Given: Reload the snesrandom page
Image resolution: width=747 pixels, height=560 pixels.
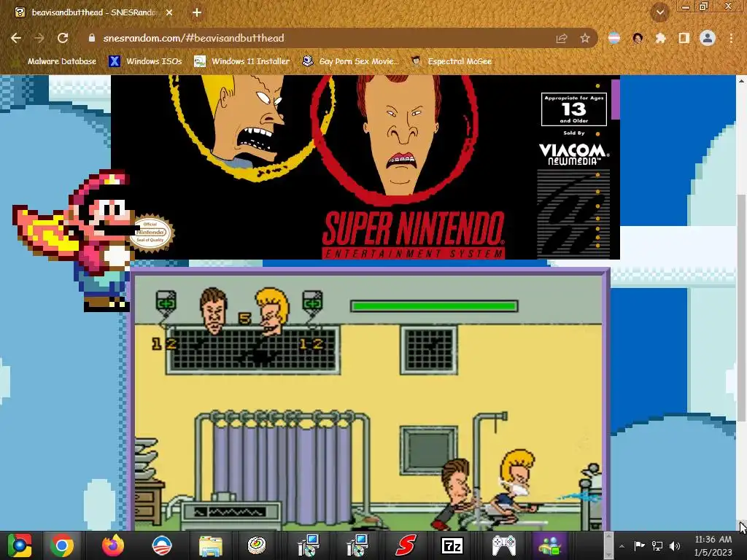Looking at the screenshot, I should point(63,38).
